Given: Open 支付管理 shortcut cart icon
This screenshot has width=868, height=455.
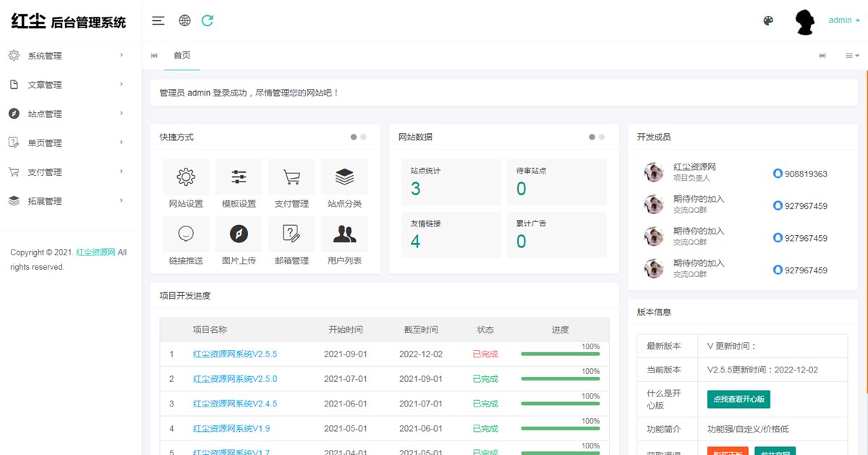Looking at the screenshot, I should click(x=292, y=177).
